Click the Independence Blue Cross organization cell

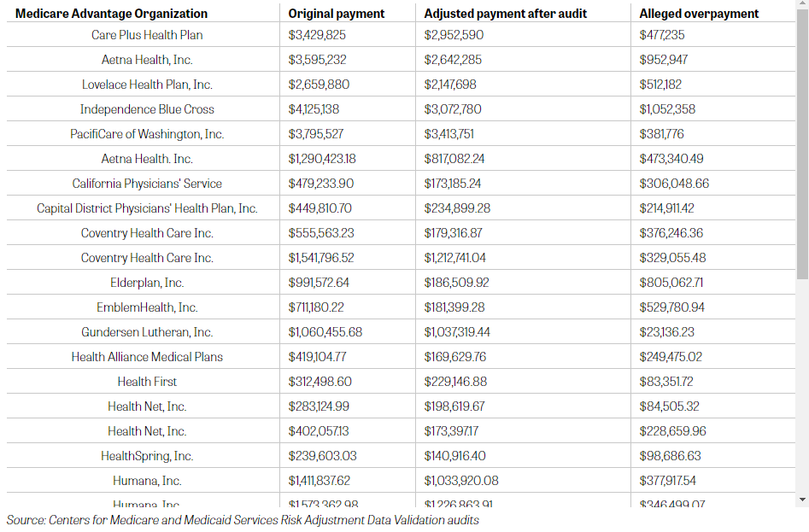[147, 109]
